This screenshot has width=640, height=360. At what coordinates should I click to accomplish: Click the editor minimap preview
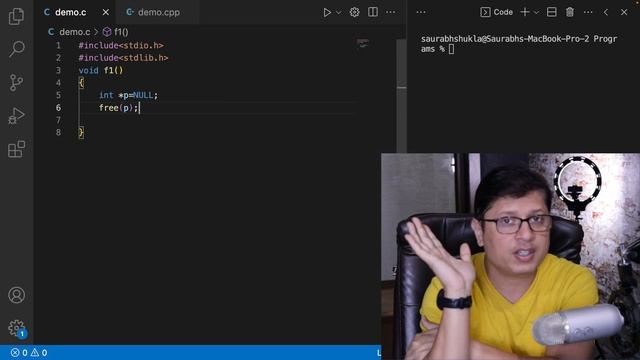362,44
